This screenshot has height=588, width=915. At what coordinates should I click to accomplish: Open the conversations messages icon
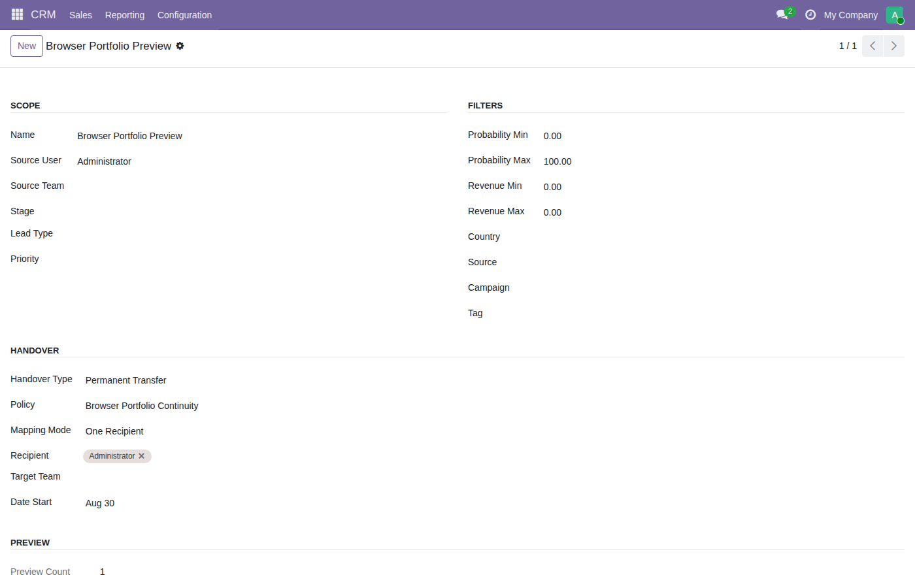782,14
